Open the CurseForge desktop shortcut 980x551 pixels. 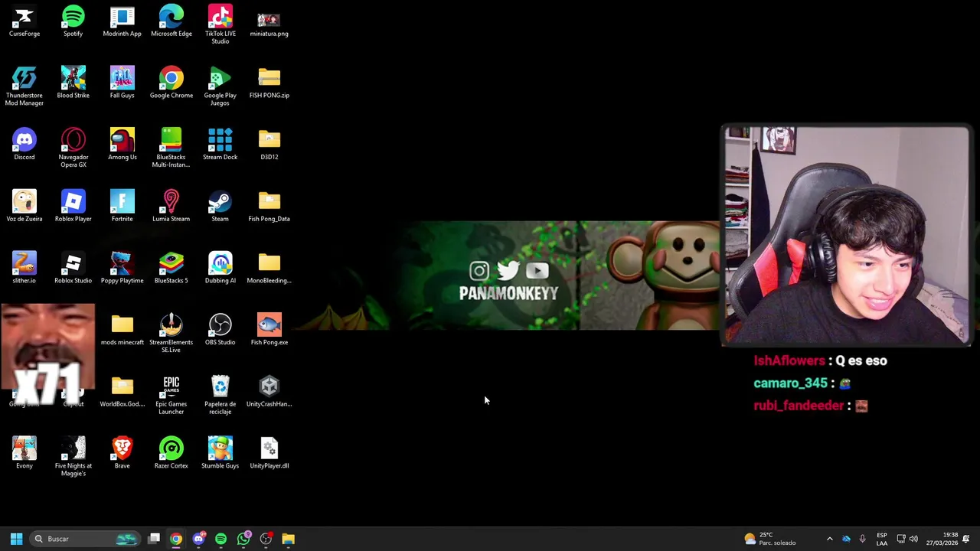pos(24,22)
